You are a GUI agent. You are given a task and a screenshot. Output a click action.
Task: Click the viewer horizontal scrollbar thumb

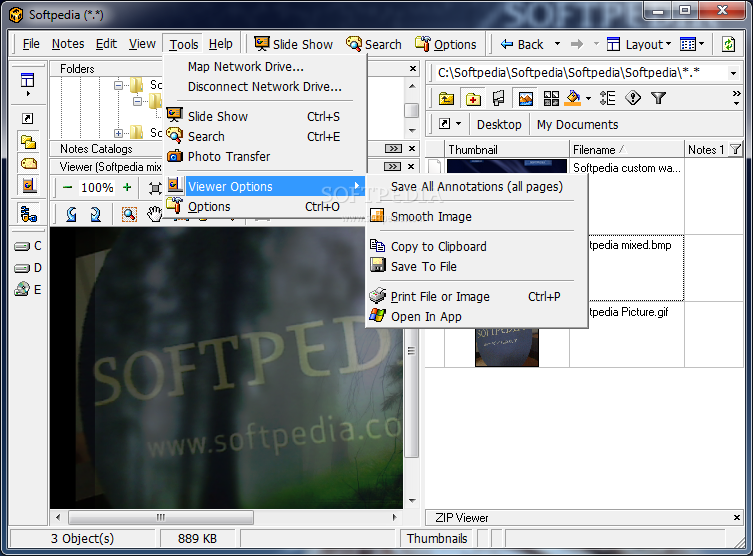pos(161,517)
